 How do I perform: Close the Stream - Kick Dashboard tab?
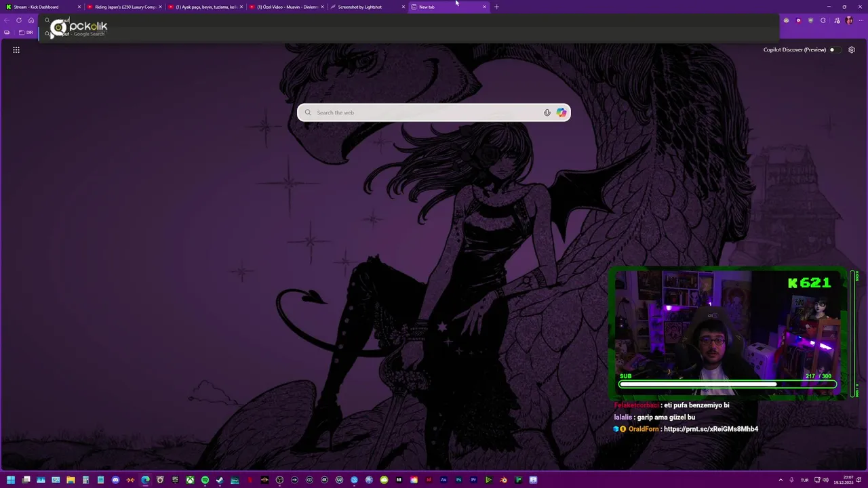79,7
